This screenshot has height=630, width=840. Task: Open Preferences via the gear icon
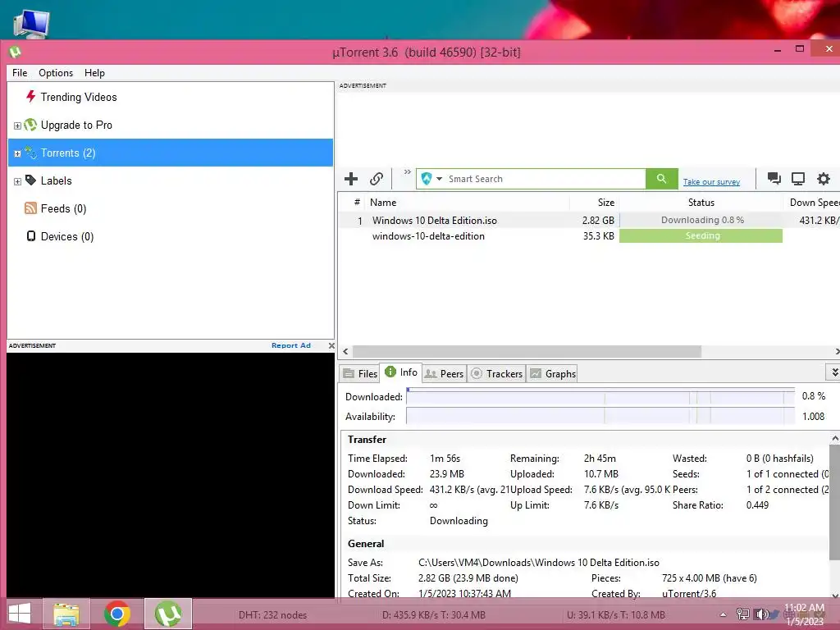pyautogui.click(x=824, y=178)
